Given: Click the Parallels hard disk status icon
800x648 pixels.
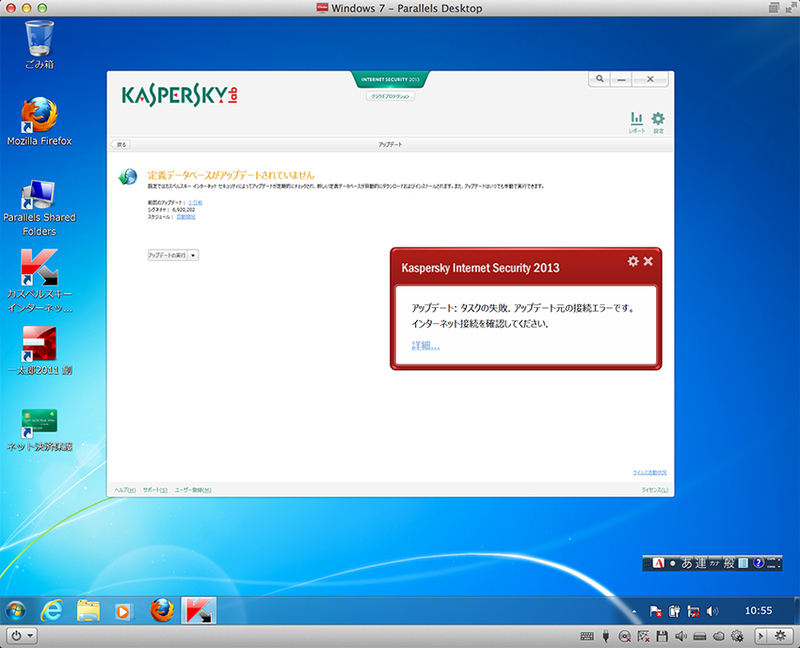Looking at the screenshot, I should point(699,636).
